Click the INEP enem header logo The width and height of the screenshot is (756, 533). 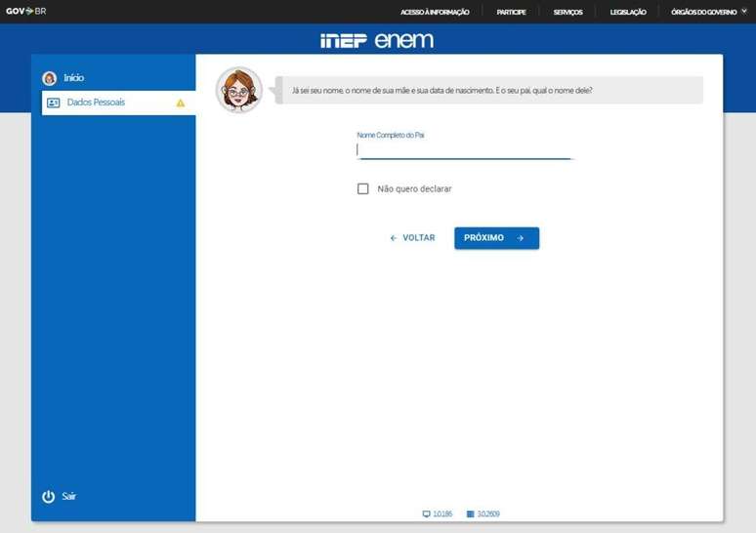(377, 40)
